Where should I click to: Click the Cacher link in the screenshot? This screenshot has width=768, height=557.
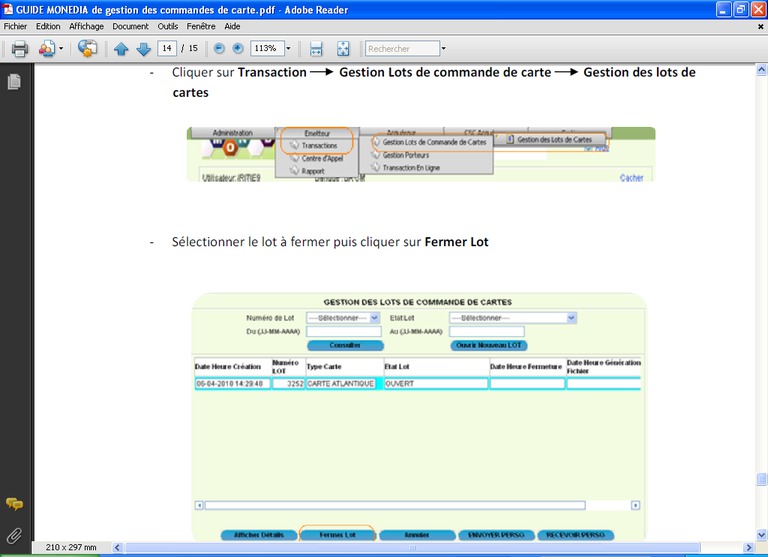[631, 178]
